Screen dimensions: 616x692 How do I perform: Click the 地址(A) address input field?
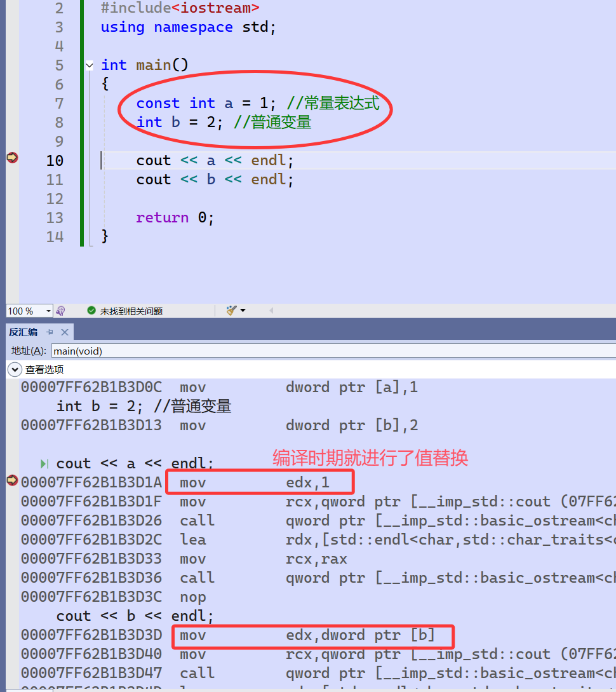tap(333, 351)
